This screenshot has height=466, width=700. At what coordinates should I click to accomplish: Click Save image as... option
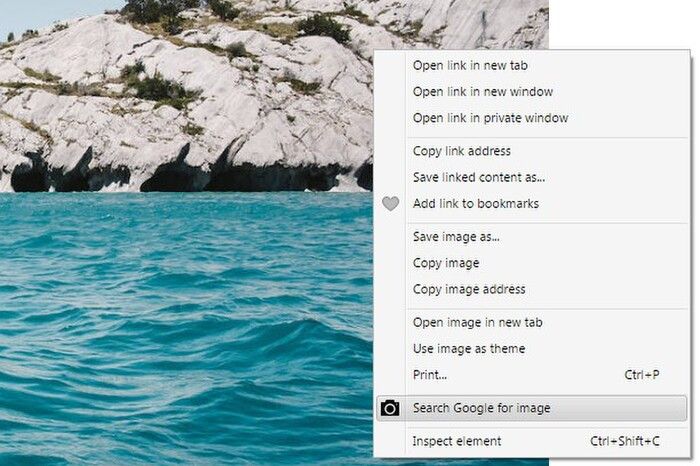point(456,237)
